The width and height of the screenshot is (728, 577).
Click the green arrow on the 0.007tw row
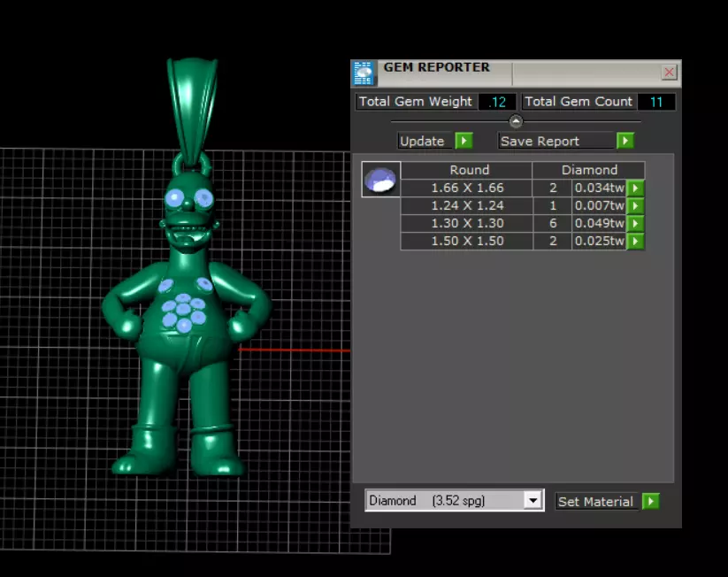click(636, 206)
